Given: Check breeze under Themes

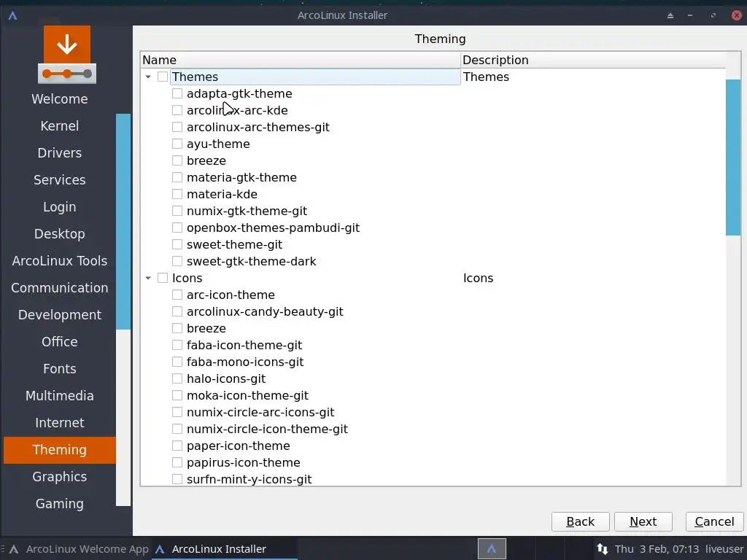Looking at the screenshot, I should 177,160.
